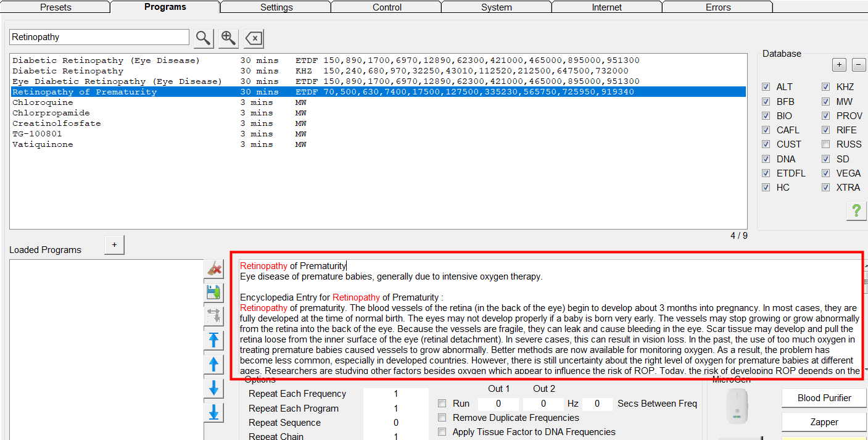
Task: Toggle the CAFL database checkbox
Action: (766, 130)
